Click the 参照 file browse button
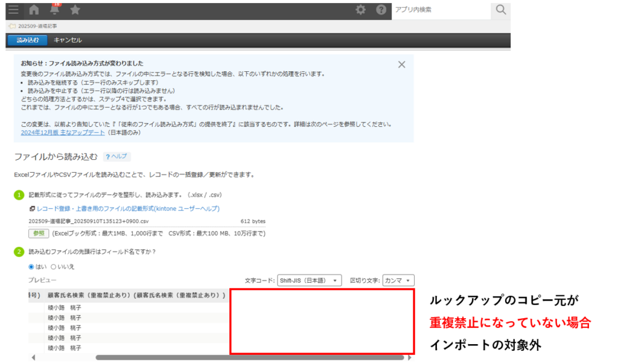The height and width of the screenshot is (364, 618). click(39, 233)
